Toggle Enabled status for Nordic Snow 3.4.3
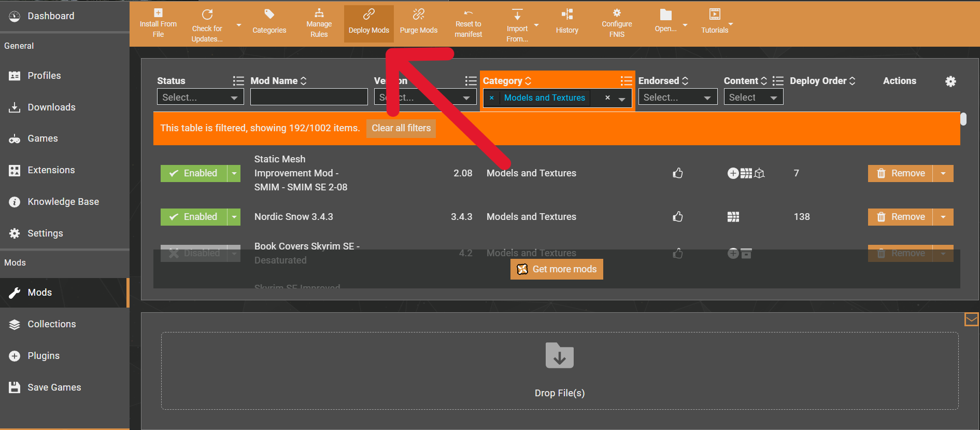The image size is (980, 430). 194,217
